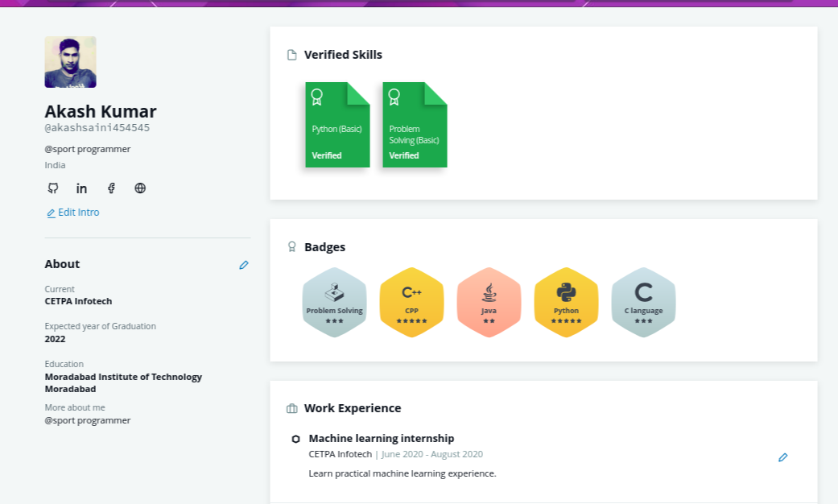Image resolution: width=838 pixels, height=504 pixels.
Task: Open the Python (Basic) verified certificate
Action: [x=337, y=125]
